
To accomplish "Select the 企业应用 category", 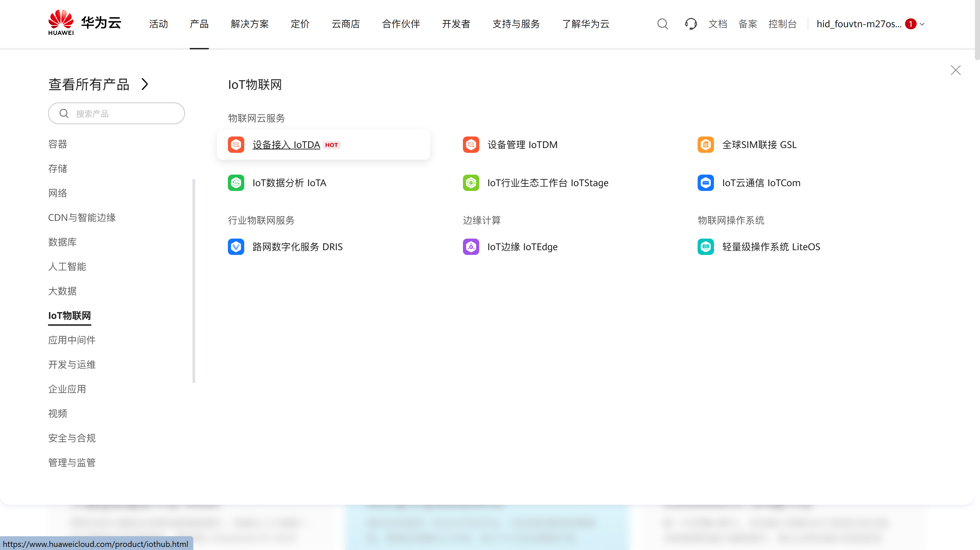I will 67,389.
